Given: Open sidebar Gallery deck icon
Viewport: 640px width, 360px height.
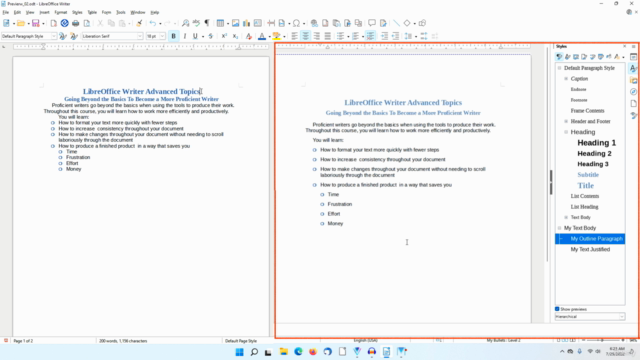Looking at the screenshot, I should point(633,80).
